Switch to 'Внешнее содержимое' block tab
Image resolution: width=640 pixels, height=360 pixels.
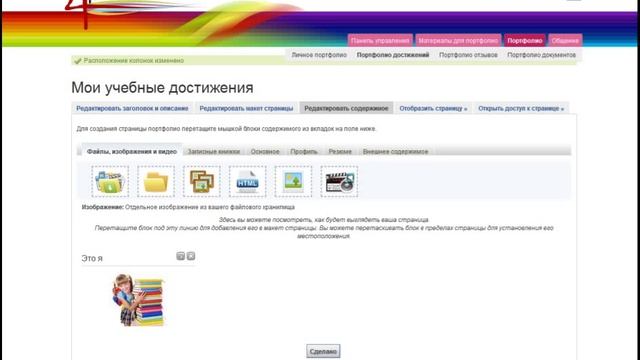(x=395, y=151)
